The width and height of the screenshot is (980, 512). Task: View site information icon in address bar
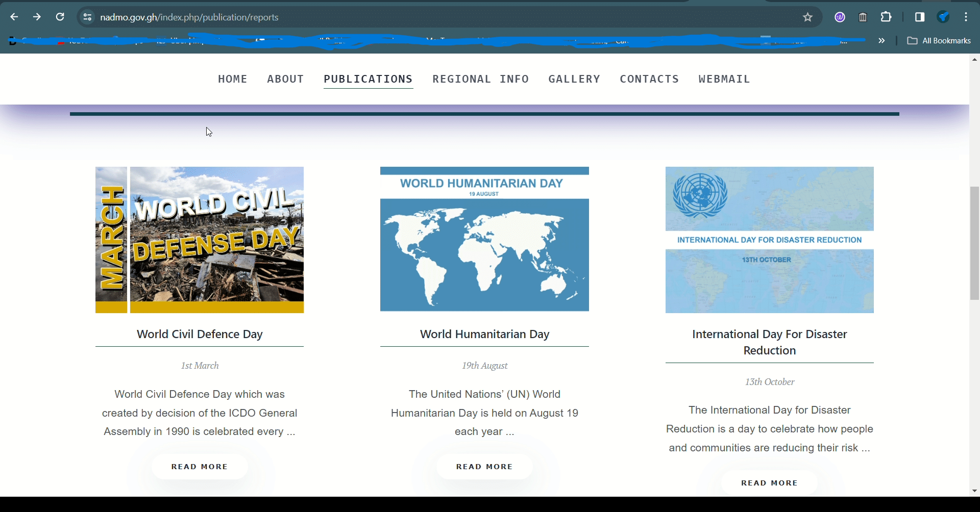tap(88, 17)
